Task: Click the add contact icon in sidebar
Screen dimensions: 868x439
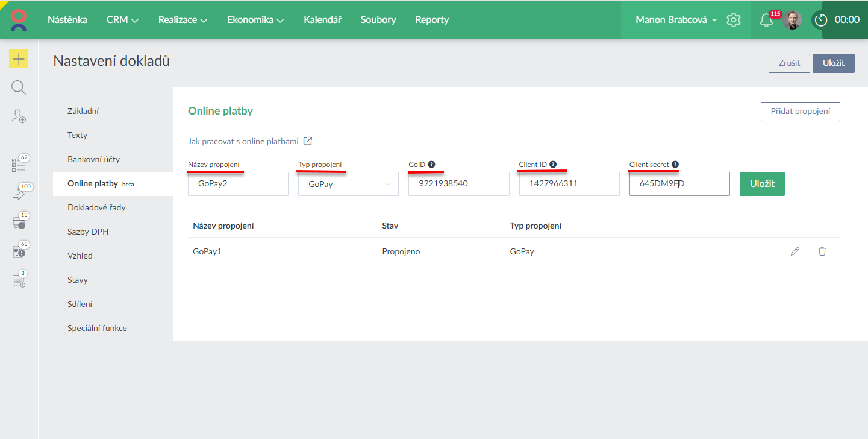Action: point(19,116)
